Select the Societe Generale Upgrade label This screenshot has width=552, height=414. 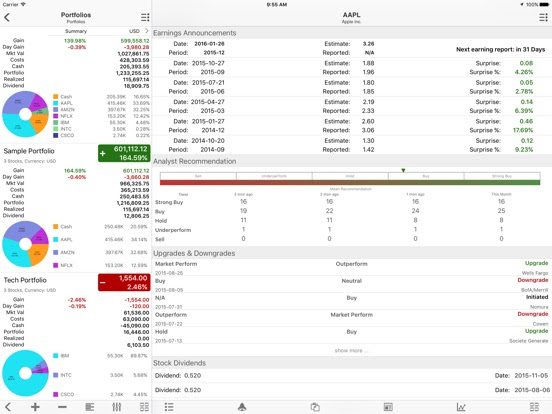click(x=537, y=331)
